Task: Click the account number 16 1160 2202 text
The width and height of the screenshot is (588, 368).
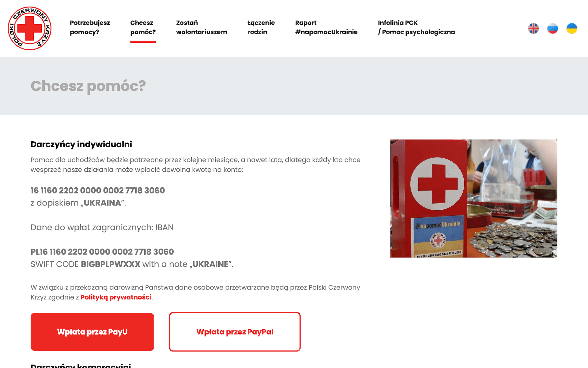Action: point(98,190)
